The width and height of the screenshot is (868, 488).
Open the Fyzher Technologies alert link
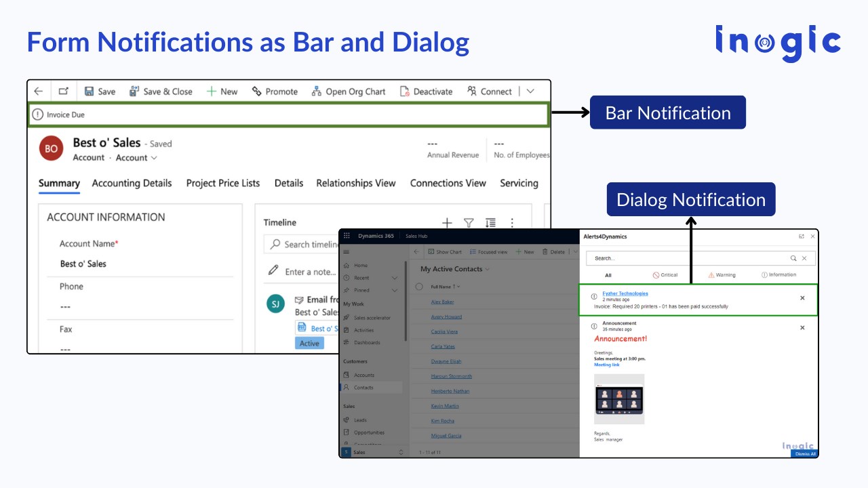point(625,293)
